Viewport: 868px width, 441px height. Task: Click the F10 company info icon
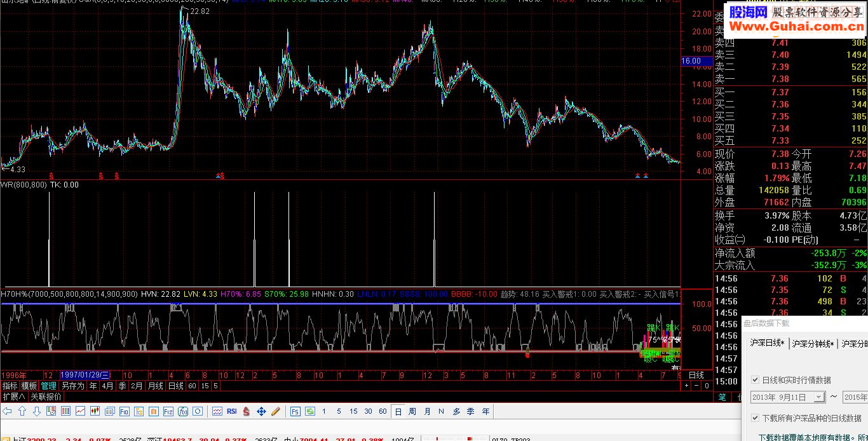point(124,411)
